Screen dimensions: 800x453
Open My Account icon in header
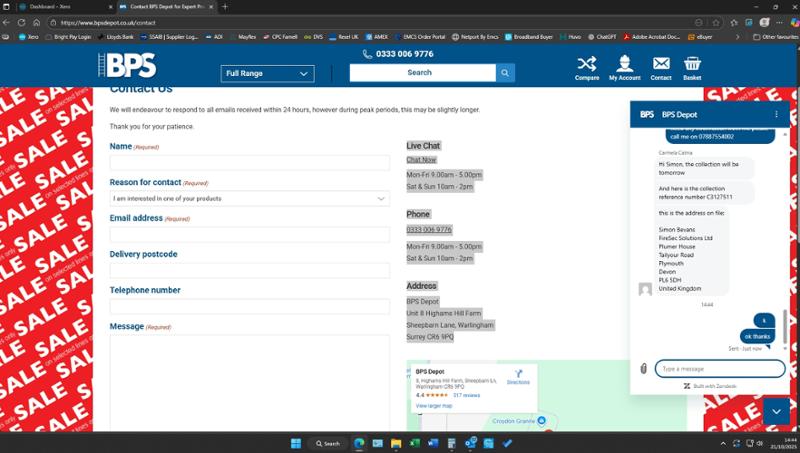624,64
